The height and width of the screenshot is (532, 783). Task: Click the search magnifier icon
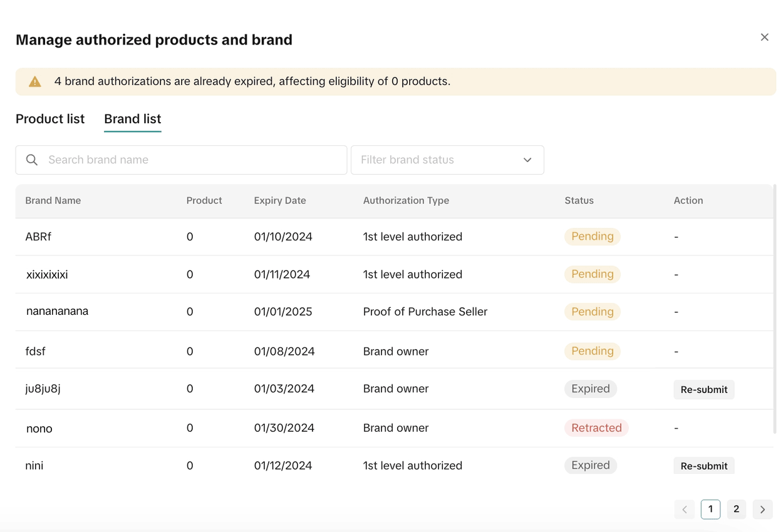coord(32,160)
